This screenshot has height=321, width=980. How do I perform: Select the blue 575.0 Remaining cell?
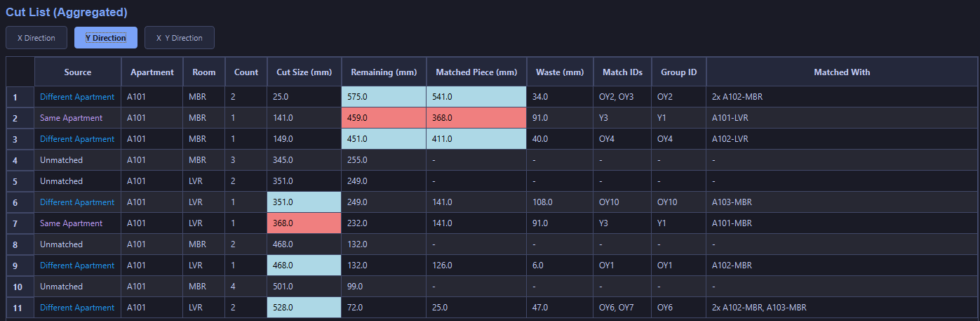(x=384, y=97)
